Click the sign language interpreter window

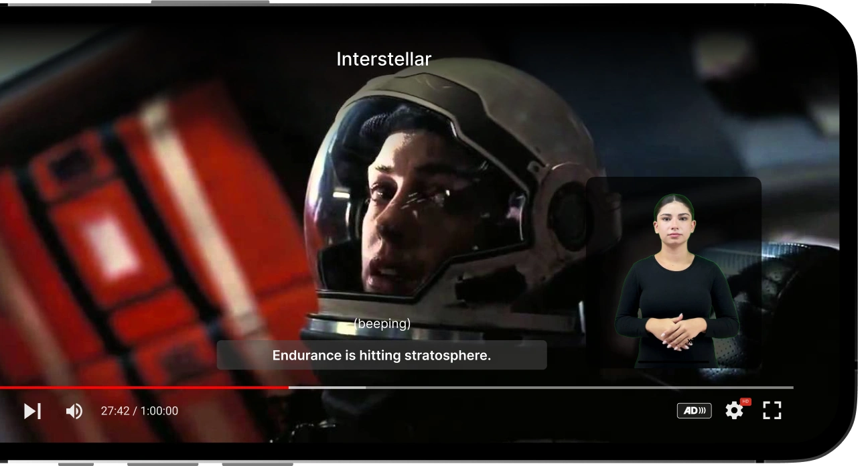point(674,273)
